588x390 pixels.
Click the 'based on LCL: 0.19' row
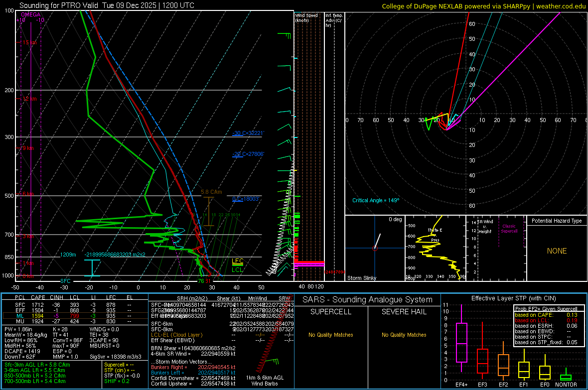546,320
